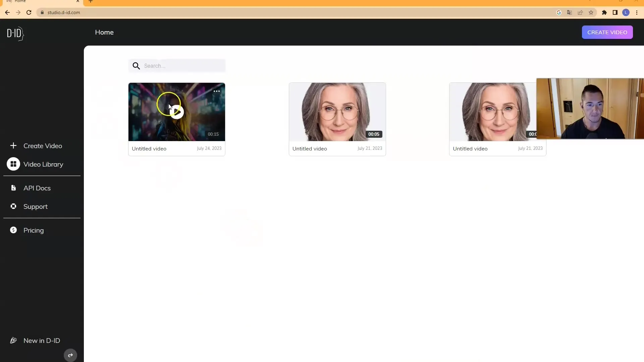Open API Docs sidebar icon
Screen dimensions: 644x362
click(x=13, y=188)
